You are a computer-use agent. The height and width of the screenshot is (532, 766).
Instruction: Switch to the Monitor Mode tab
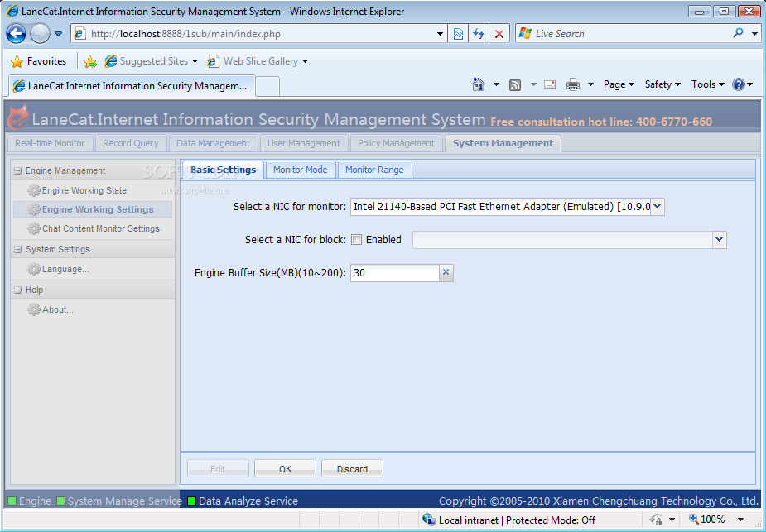[300, 170]
